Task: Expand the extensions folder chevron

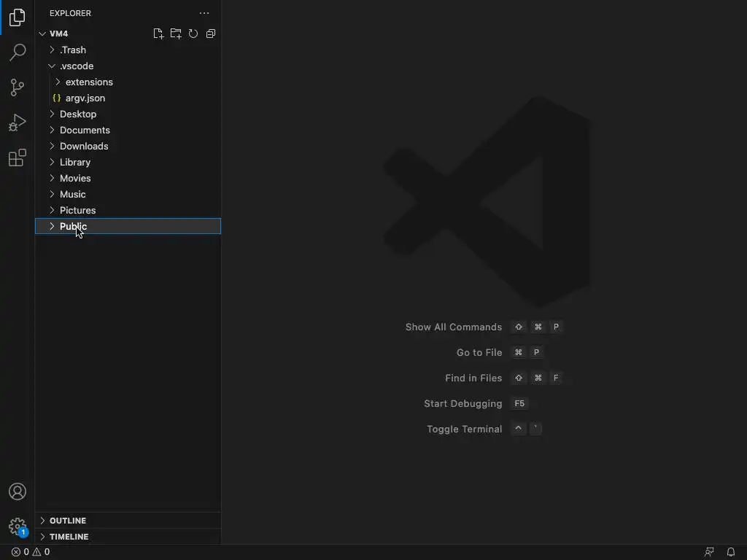Action: point(58,82)
